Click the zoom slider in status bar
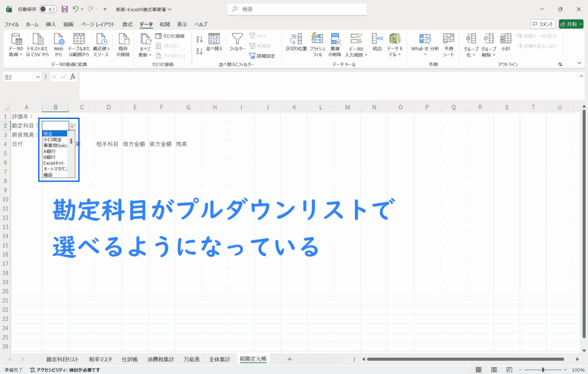588x374 pixels. pos(543,370)
